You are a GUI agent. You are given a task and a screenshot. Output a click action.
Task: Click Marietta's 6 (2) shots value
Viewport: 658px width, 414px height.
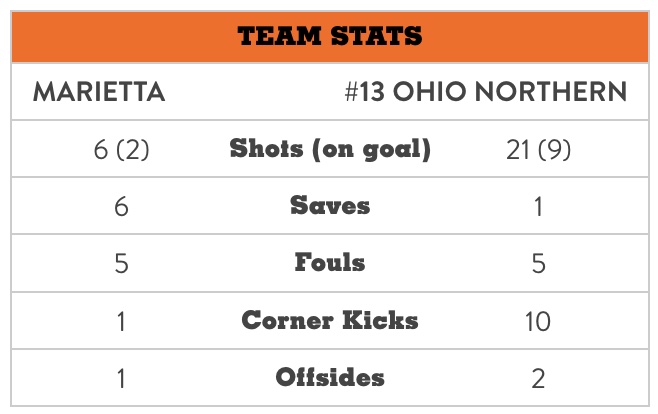pos(121,150)
